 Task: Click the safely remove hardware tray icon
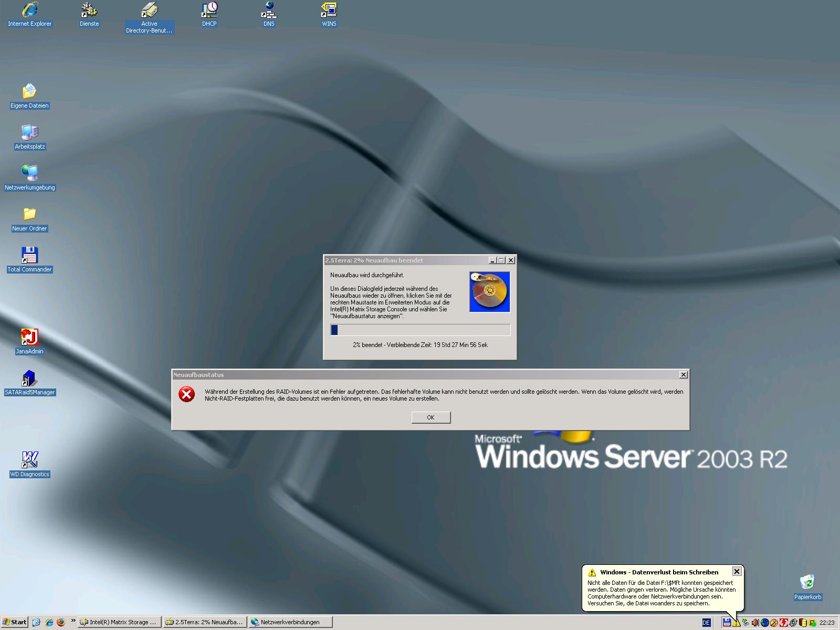(745, 623)
